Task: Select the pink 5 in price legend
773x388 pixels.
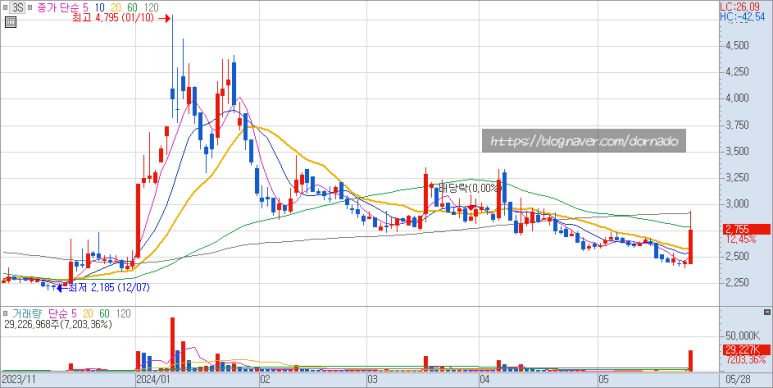Action: (x=86, y=7)
